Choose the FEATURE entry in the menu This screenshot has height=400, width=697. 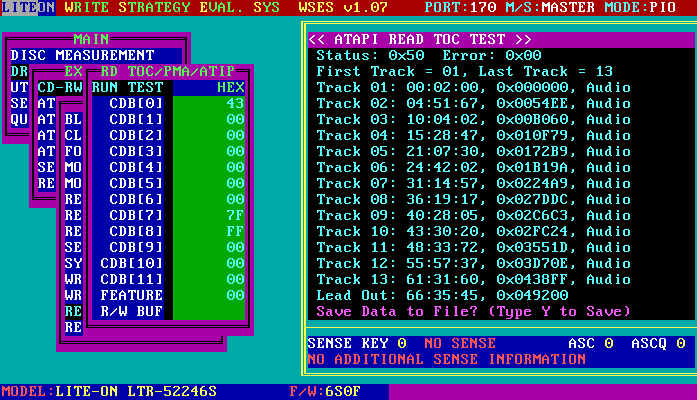tap(131, 295)
